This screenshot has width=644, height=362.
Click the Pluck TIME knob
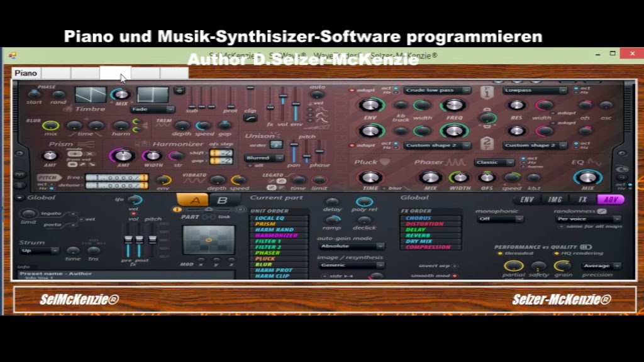click(x=370, y=178)
